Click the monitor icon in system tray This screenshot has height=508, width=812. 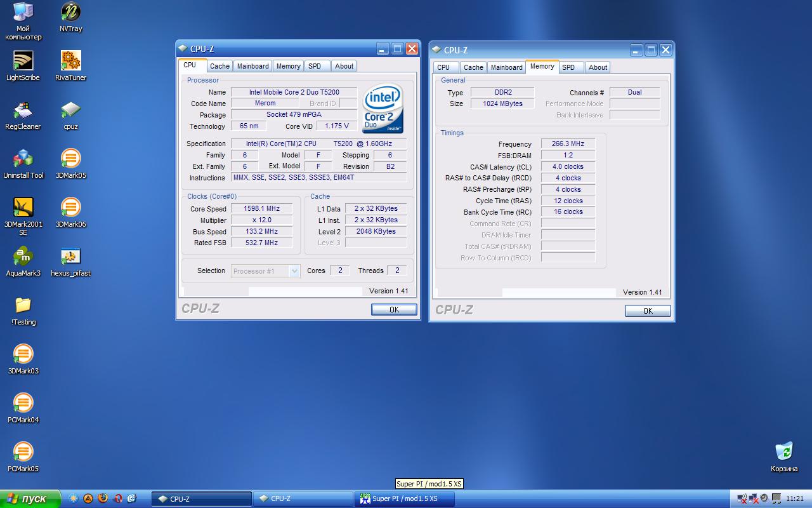coord(775,499)
